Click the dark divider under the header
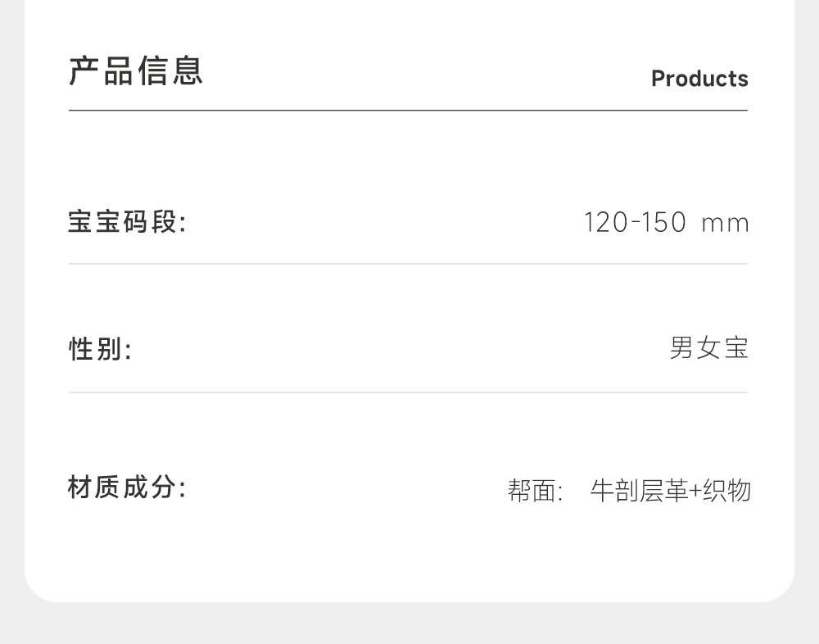This screenshot has width=819, height=644. (x=408, y=110)
